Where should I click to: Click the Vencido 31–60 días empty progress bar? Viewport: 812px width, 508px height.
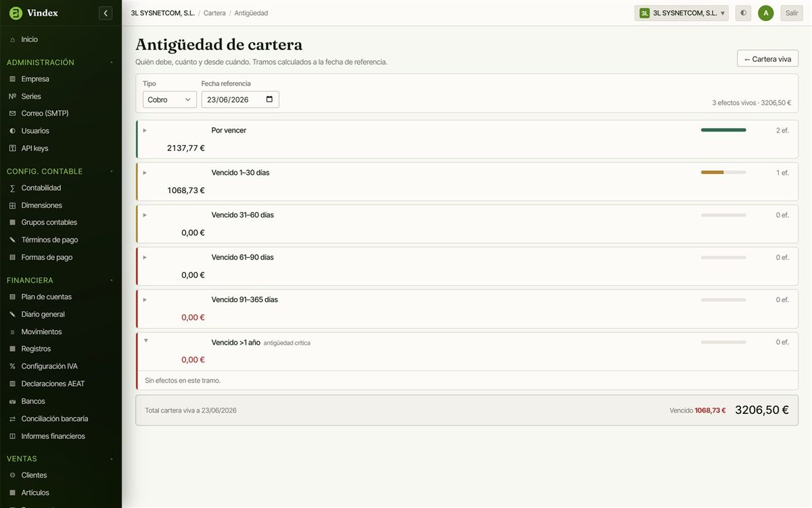(x=723, y=215)
